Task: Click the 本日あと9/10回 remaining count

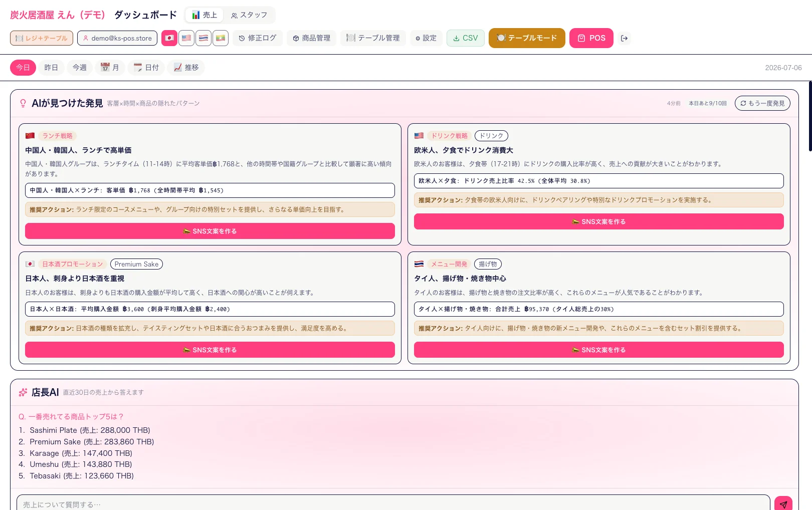Action: (707, 103)
